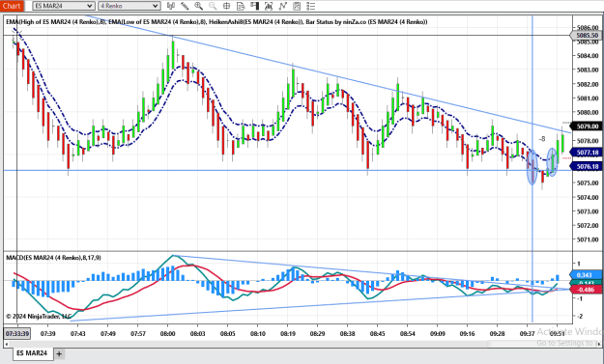
Task: Click the 08:45 time axis label
Action: [378, 334]
